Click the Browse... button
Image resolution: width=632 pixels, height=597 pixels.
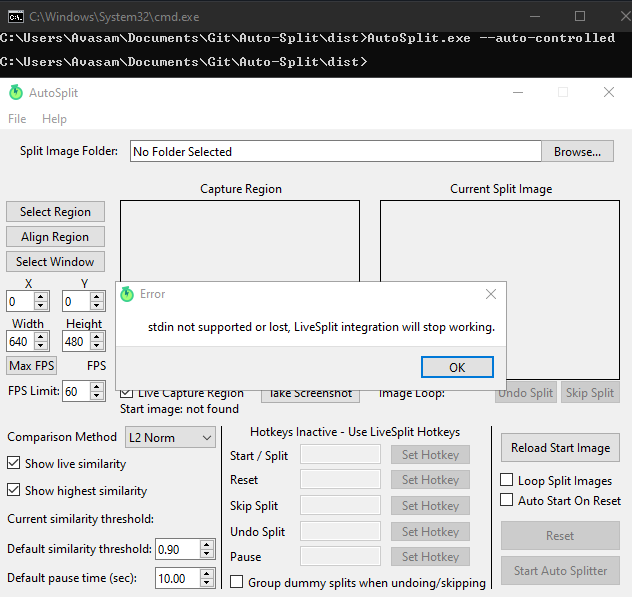[577, 152]
